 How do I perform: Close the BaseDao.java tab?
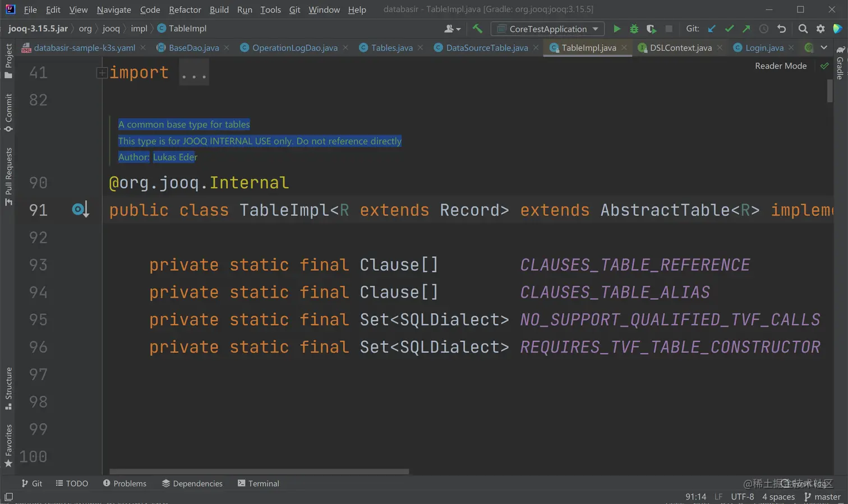click(x=227, y=48)
